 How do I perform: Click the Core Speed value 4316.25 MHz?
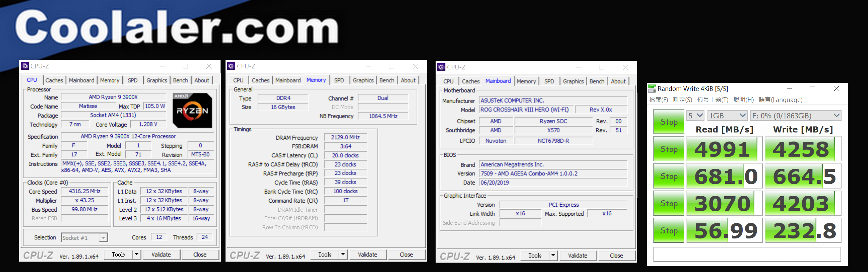click(x=84, y=191)
